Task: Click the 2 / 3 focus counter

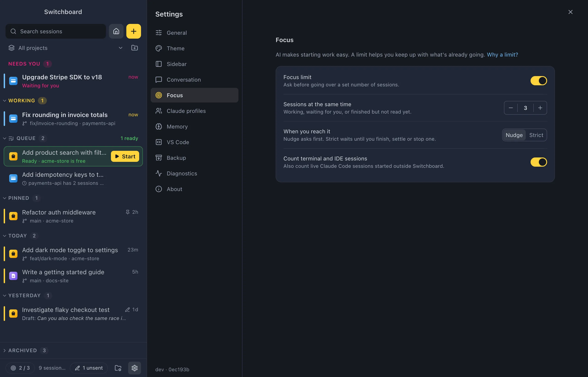Action: (20, 368)
